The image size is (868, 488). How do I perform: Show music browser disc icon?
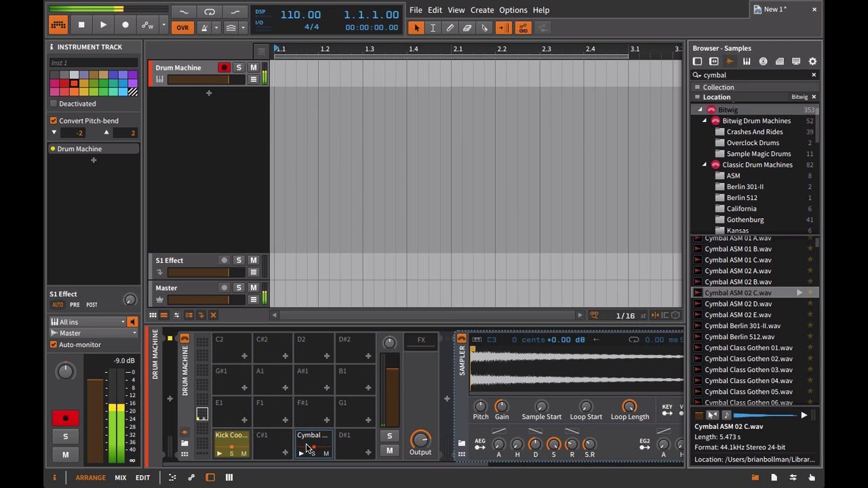point(763,62)
